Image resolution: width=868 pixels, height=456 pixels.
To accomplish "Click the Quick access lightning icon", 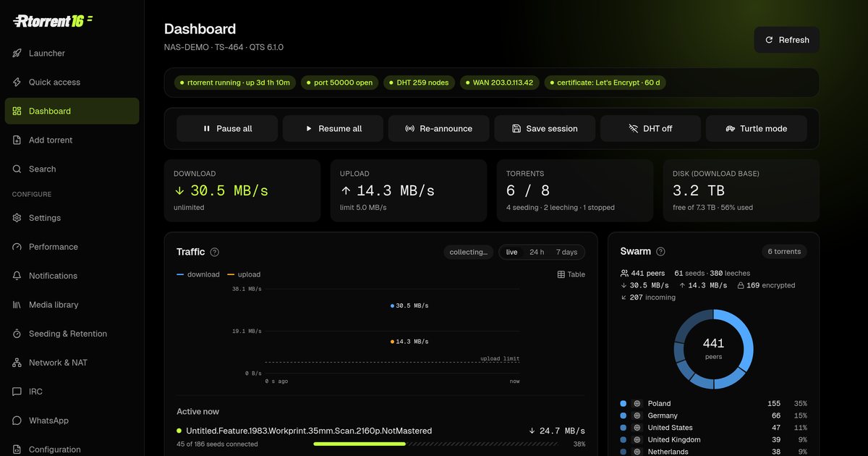I will point(17,83).
